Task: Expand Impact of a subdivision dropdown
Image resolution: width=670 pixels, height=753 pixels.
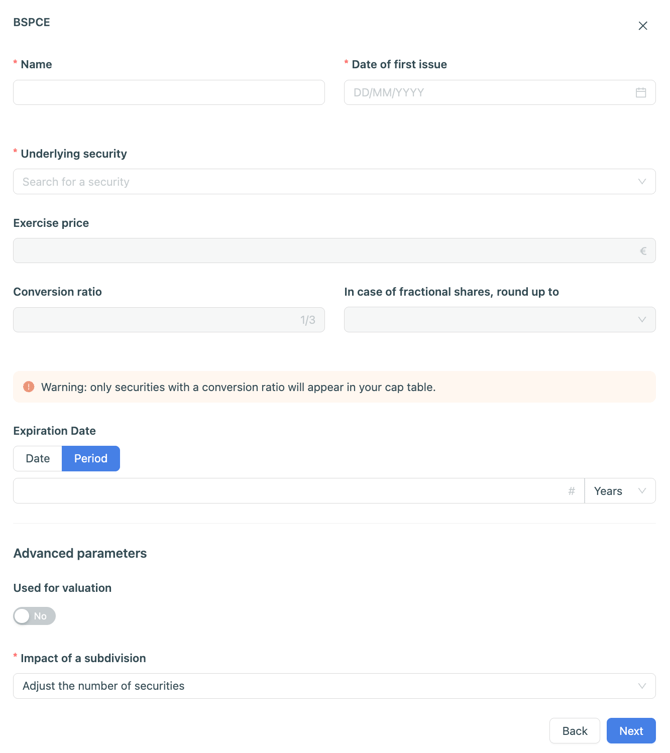Action: pos(334,686)
